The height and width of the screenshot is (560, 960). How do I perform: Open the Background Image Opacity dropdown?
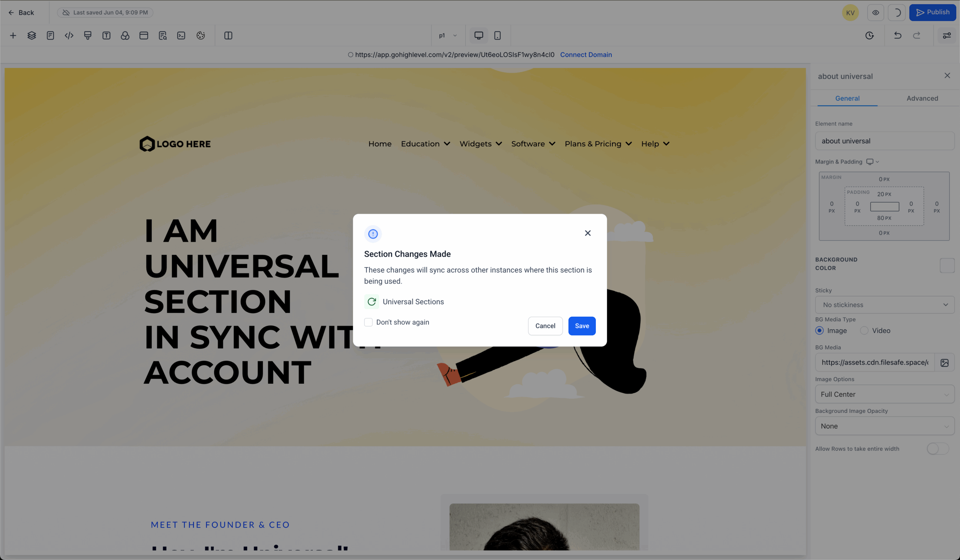(x=885, y=426)
